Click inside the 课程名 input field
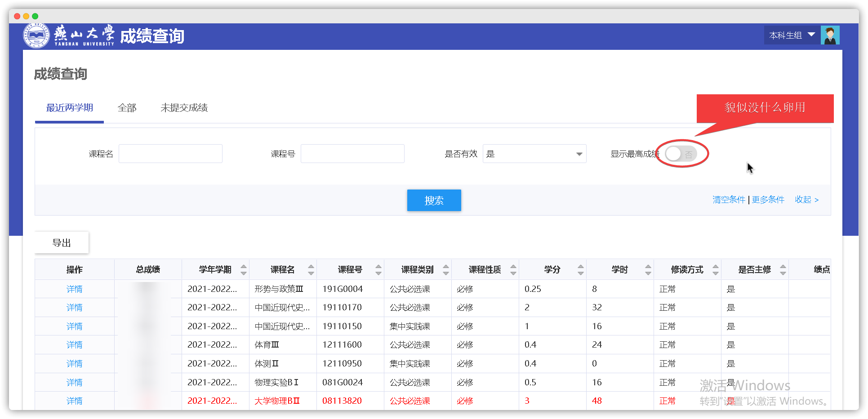This screenshot has height=419, width=868. 170,153
